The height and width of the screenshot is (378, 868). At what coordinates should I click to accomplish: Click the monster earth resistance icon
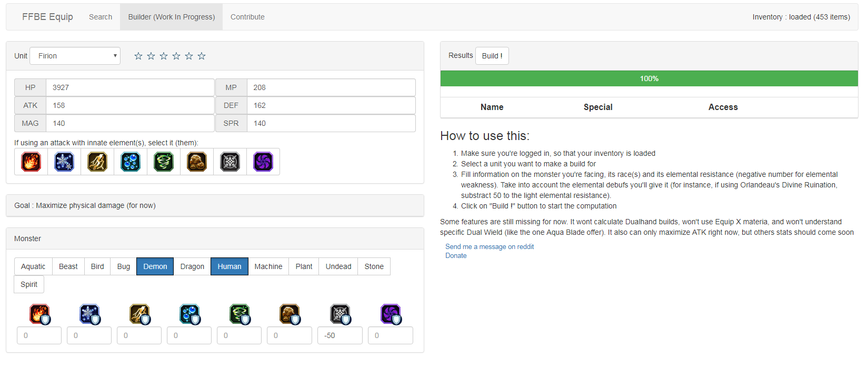click(290, 314)
